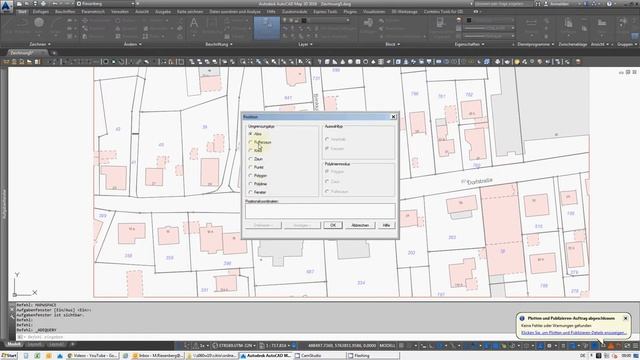
Task: Open the Ausgabe ribbon tab
Action: [163, 12]
